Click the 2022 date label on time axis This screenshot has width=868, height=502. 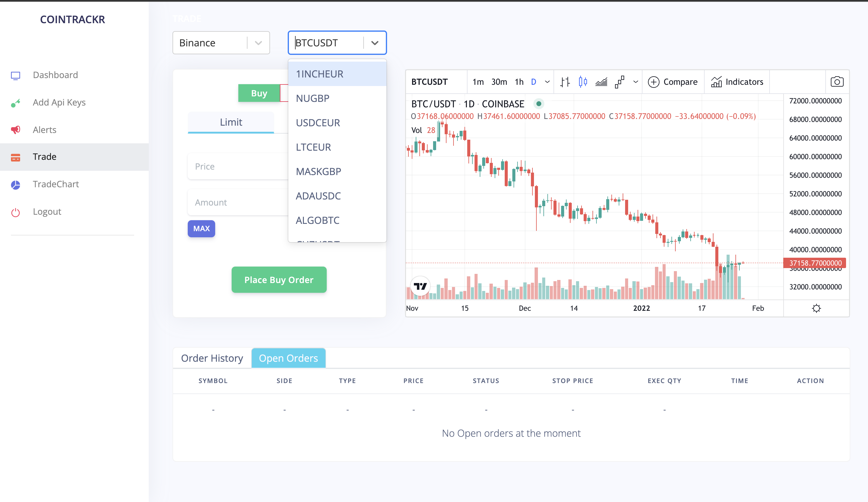point(641,308)
